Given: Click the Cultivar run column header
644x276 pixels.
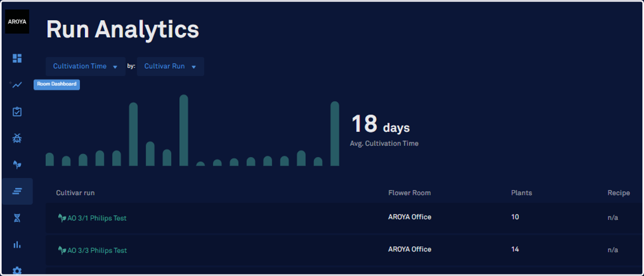Looking at the screenshot, I should [75, 193].
